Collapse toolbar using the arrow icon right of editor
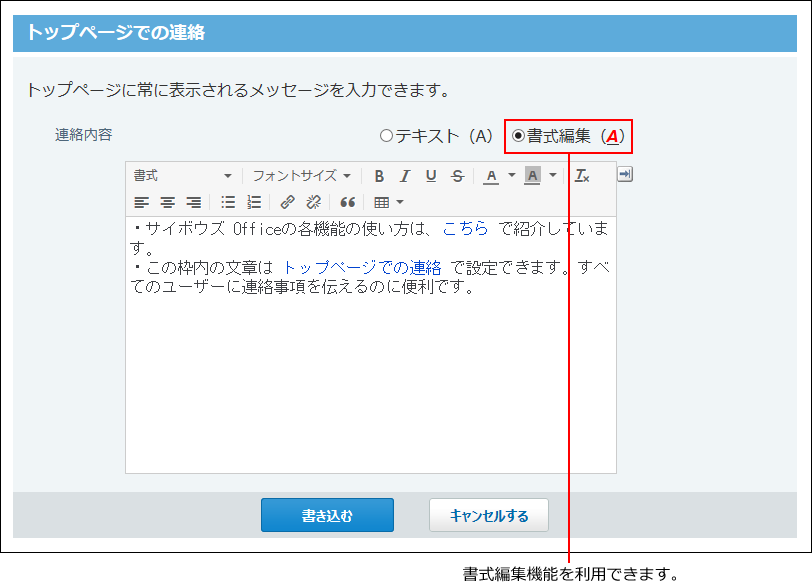The image size is (812, 585). (625, 174)
